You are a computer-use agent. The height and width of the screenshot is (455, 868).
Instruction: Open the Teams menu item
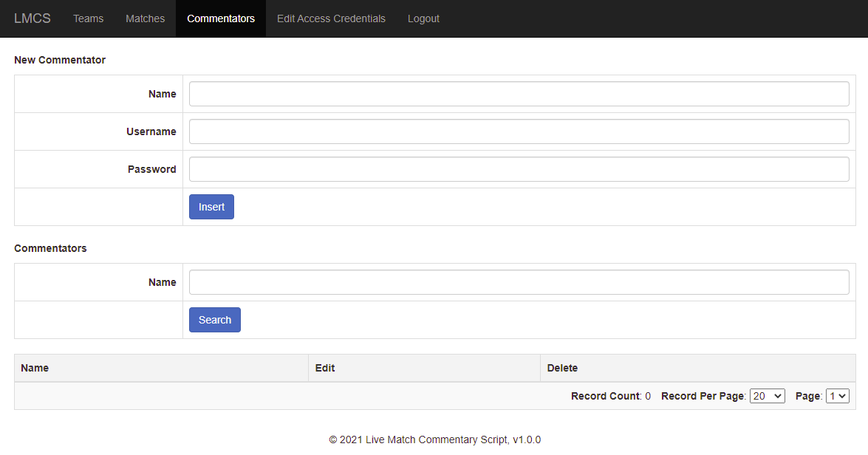click(88, 18)
